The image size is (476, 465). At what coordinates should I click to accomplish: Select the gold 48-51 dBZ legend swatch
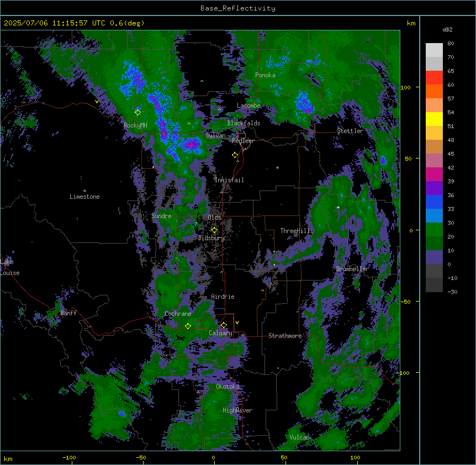click(434, 133)
